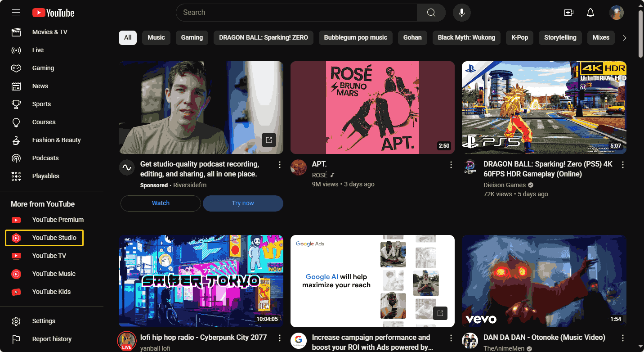This screenshot has width=644, height=352.
Task: Open more options for Google Ads card
Action: tap(451, 338)
